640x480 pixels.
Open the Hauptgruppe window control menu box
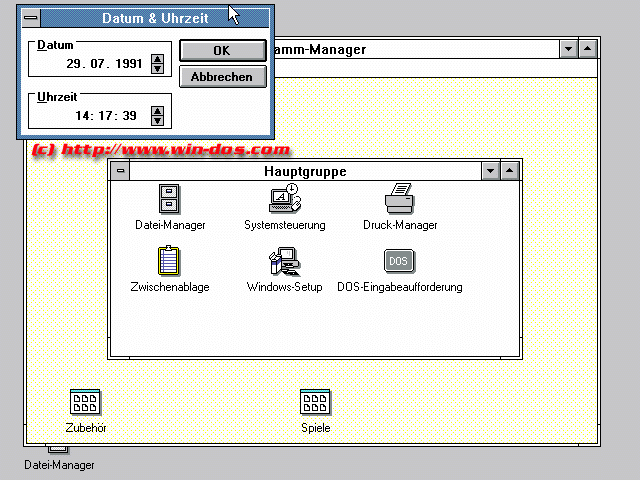click(120, 171)
